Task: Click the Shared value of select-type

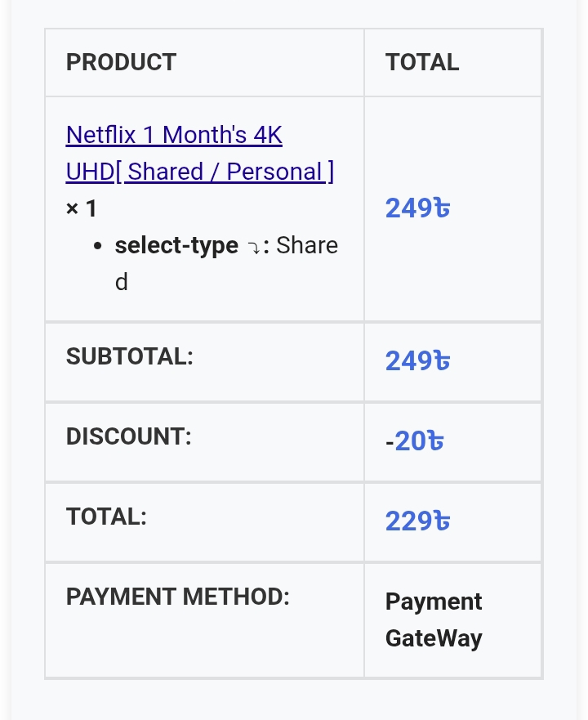Action: click(307, 245)
